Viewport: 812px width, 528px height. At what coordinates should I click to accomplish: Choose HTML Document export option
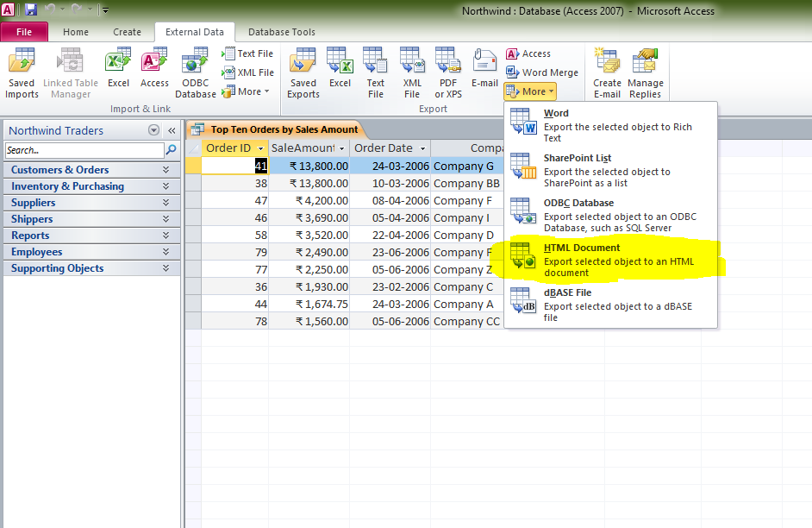pyautogui.click(x=610, y=260)
